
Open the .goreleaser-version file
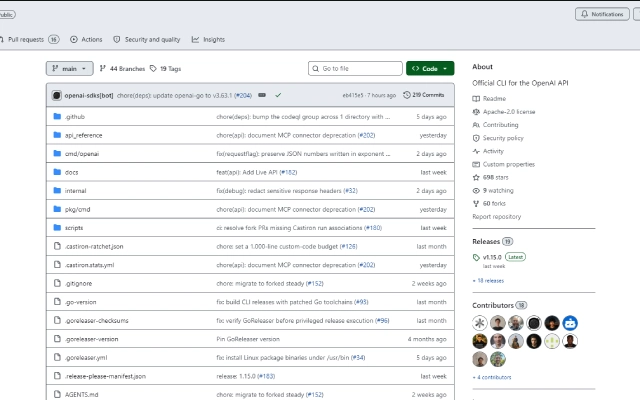pyautogui.click(x=91, y=339)
